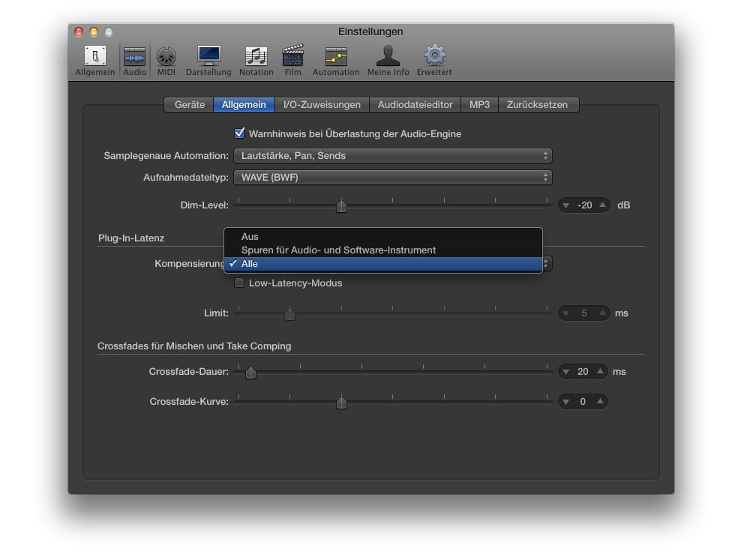Click the Limit value field 5
Image resolution: width=738 pixels, height=560 pixels.
[x=584, y=313]
